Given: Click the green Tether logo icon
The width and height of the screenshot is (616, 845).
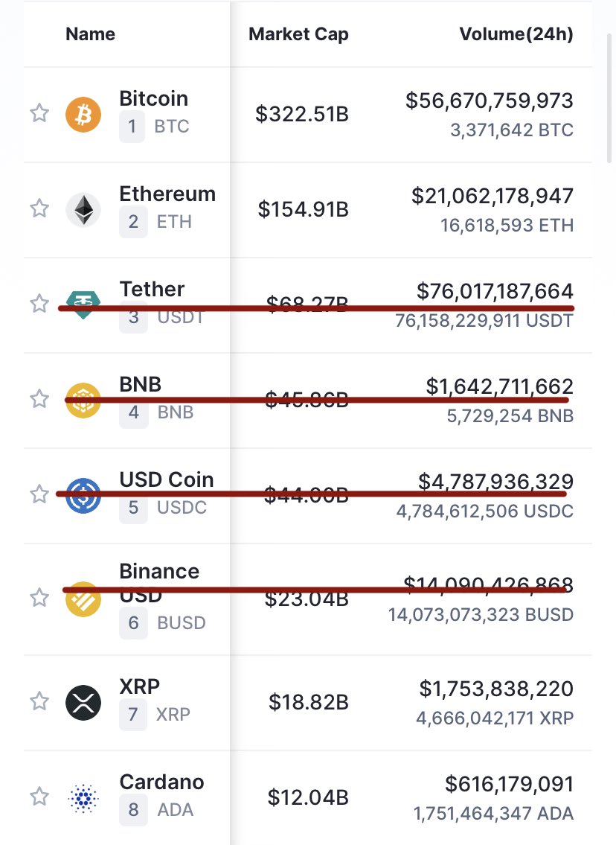Looking at the screenshot, I should (x=83, y=304).
